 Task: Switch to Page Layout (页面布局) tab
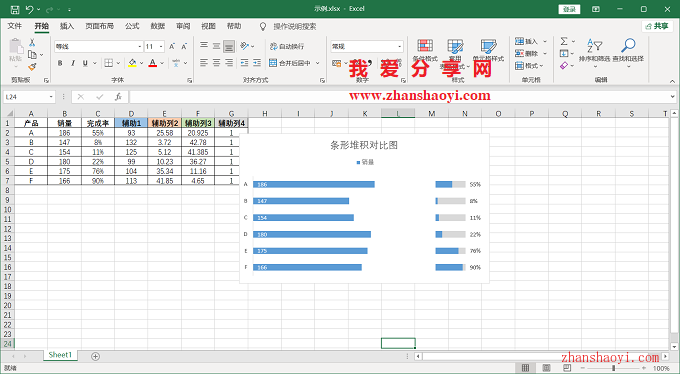(99, 26)
